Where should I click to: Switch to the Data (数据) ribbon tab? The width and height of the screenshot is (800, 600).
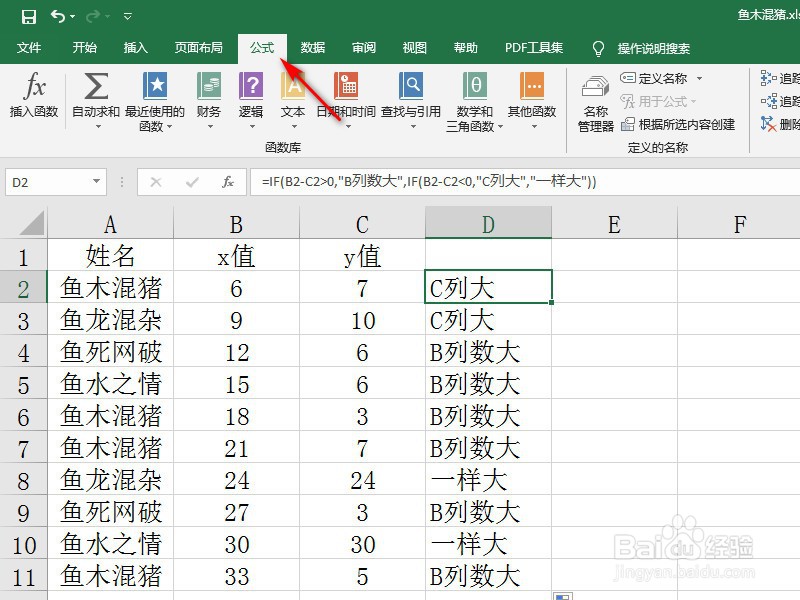[x=312, y=47]
